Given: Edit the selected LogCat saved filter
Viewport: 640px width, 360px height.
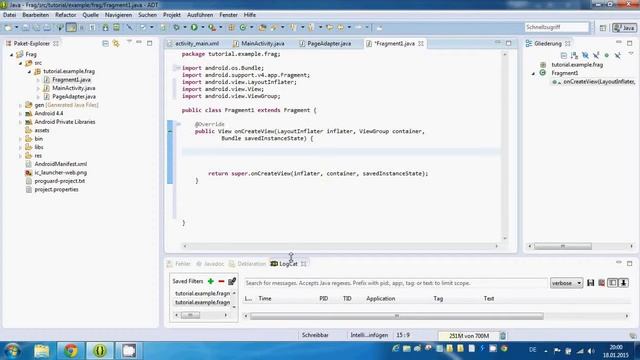Looking at the screenshot, I should click(x=232, y=281).
